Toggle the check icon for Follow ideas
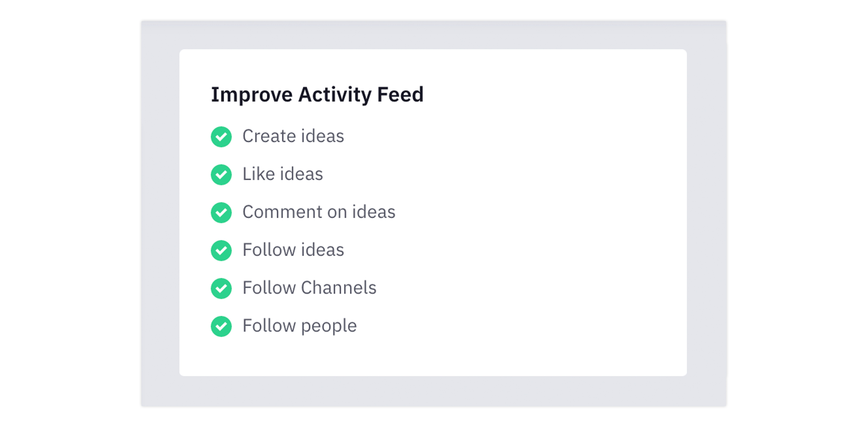 point(221,250)
